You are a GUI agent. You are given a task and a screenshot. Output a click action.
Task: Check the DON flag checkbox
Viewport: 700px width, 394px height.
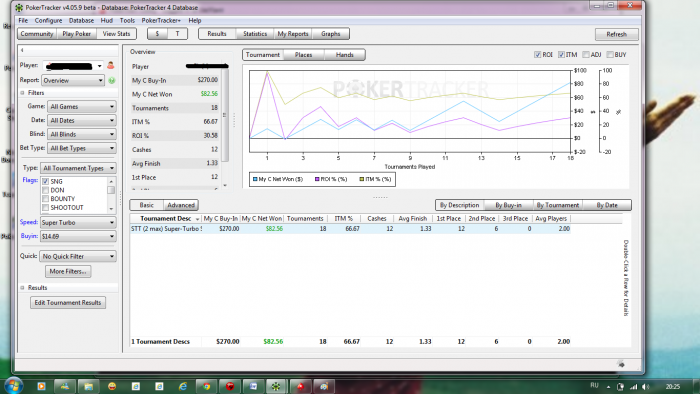tap(46, 191)
